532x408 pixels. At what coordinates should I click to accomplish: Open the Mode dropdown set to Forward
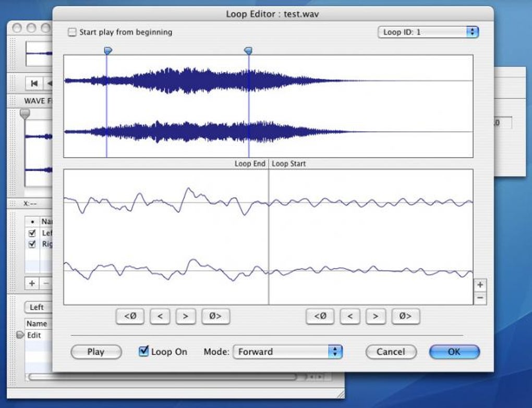click(x=288, y=352)
